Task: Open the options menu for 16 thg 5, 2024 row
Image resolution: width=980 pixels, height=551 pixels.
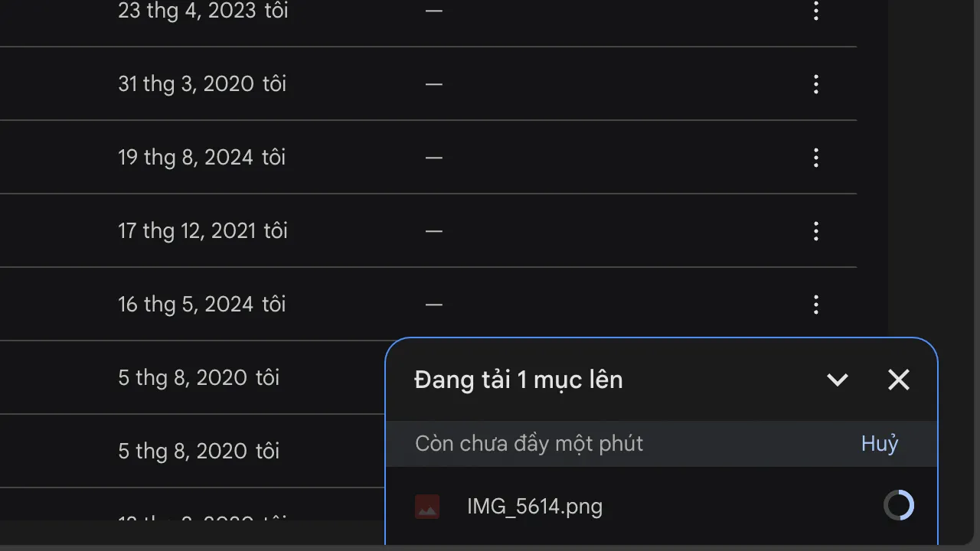Action: click(x=816, y=304)
